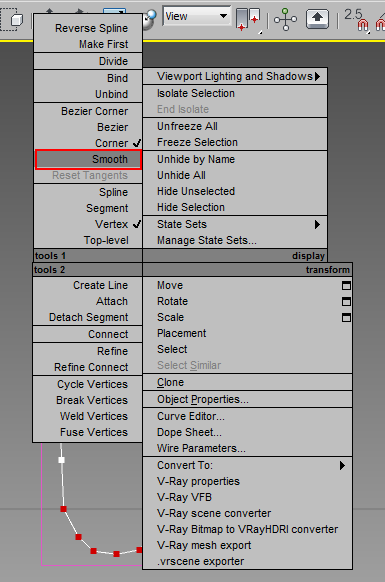Expand Viewport Lighting and Shadows submenu

point(235,76)
